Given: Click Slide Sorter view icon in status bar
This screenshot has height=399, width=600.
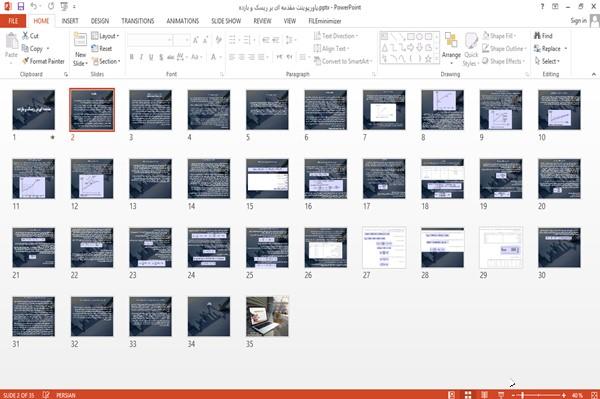Looking at the screenshot, I should (x=468, y=395).
